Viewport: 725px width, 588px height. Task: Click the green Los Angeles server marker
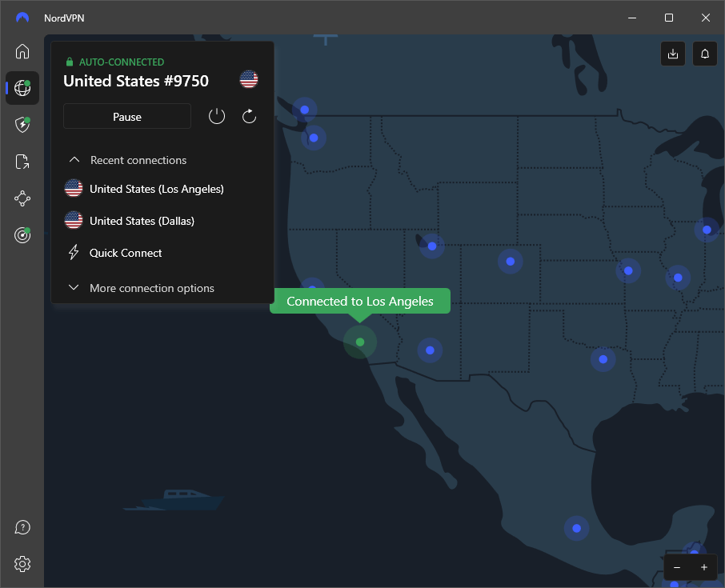tap(360, 342)
